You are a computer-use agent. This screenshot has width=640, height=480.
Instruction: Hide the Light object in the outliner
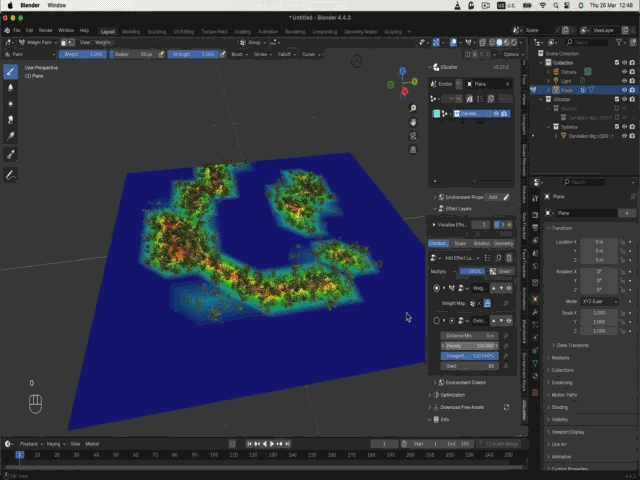(x=624, y=81)
